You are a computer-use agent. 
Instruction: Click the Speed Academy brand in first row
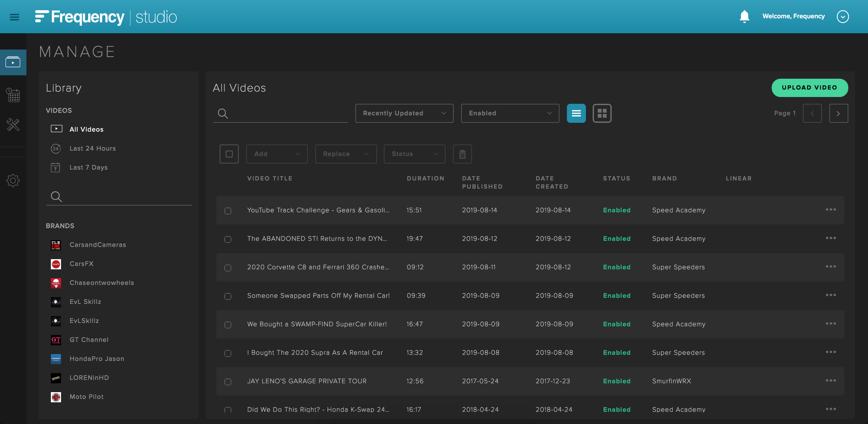pyautogui.click(x=679, y=210)
